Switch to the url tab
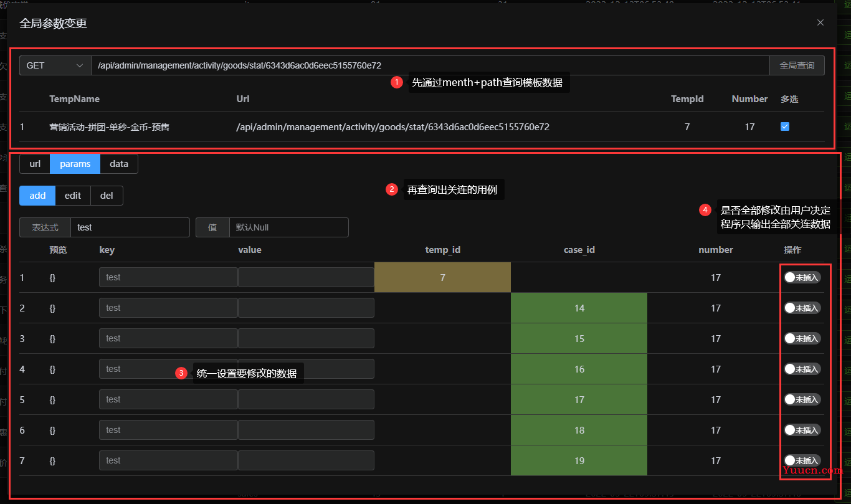Viewport: 851px width, 504px height. [35, 164]
